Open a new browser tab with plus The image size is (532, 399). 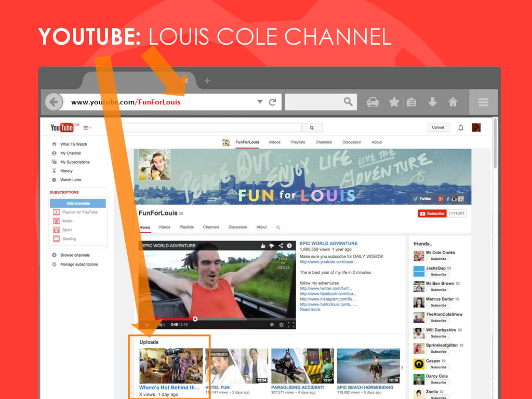point(207,81)
